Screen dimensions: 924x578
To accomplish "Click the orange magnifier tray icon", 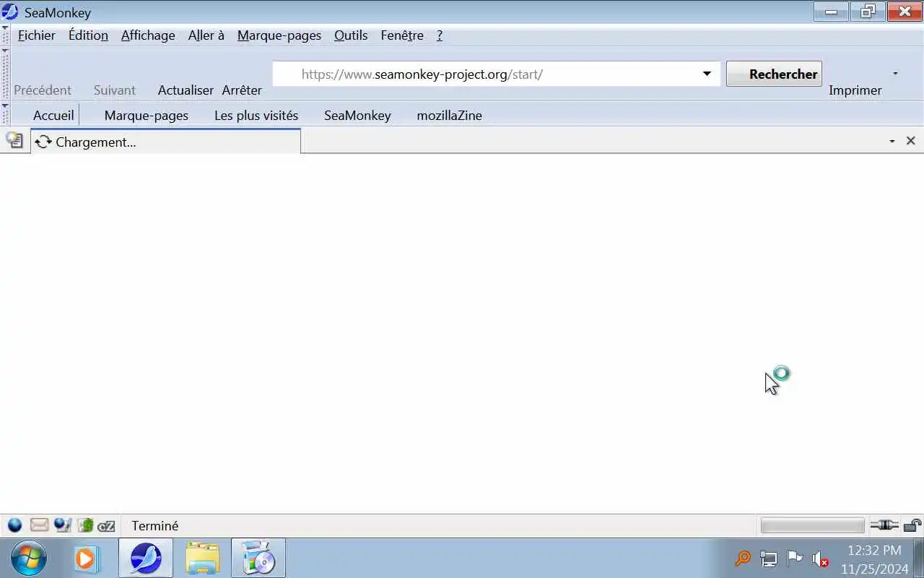I will point(743,558).
